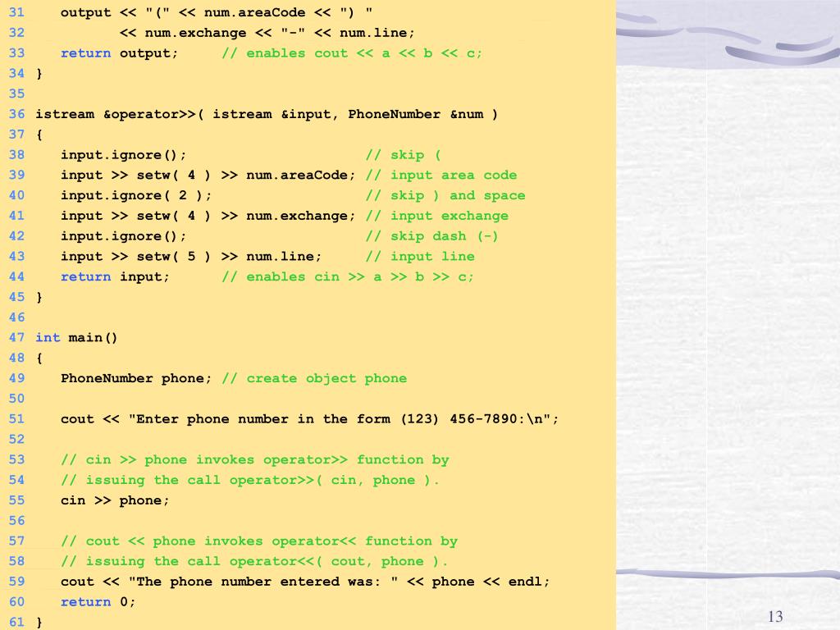Screen dimensions: 840x630
Task: Click the comment 'skip dash (-)'
Action: [x=444, y=236]
